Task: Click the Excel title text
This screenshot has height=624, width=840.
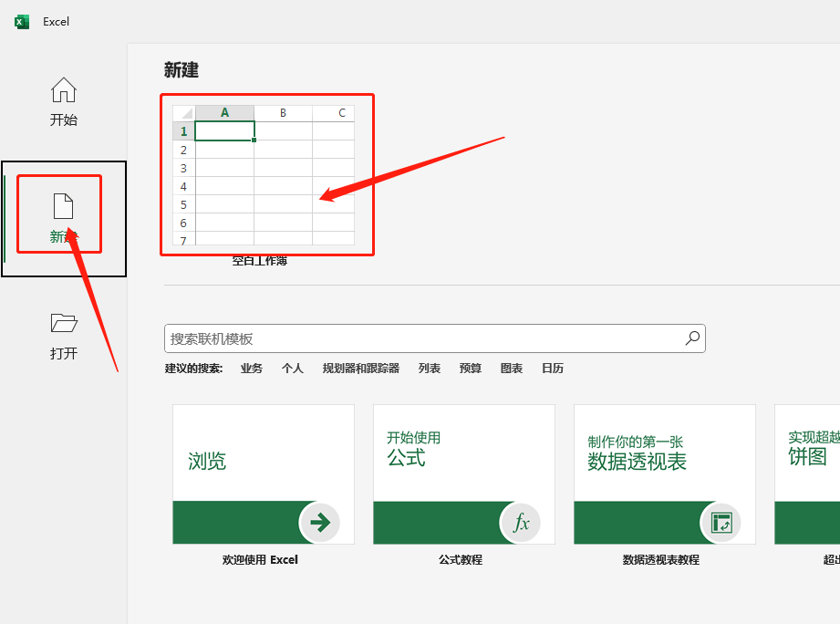Action: point(57,22)
